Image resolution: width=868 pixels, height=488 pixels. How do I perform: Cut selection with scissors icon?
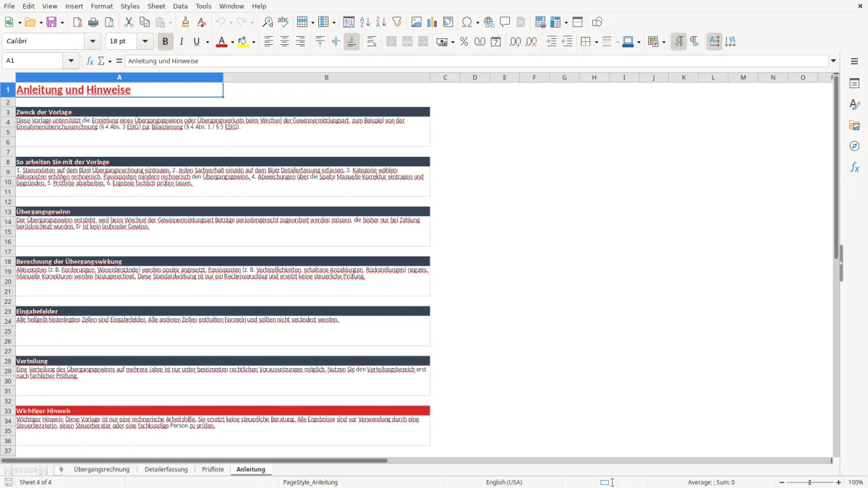(x=129, y=22)
